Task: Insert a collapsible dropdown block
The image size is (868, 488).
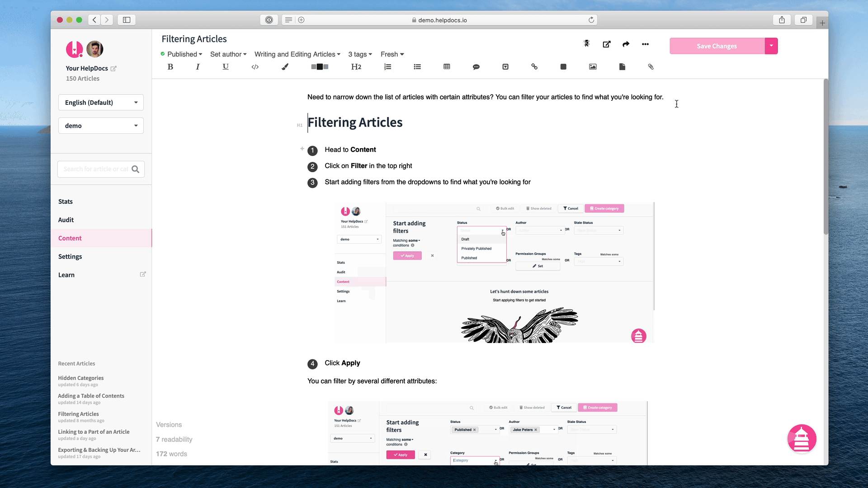Action: [505, 67]
